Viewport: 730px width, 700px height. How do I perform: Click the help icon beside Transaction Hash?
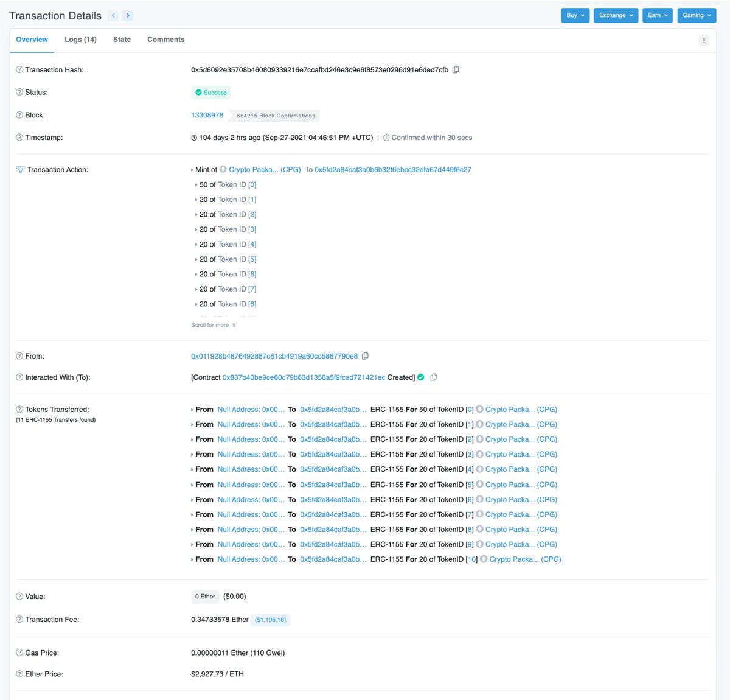pos(19,70)
